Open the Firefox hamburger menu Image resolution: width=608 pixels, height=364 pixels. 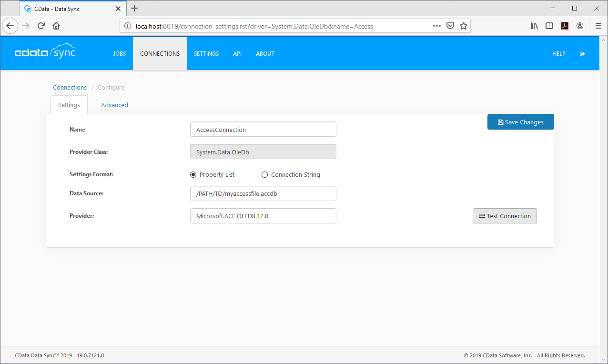click(x=598, y=26)
